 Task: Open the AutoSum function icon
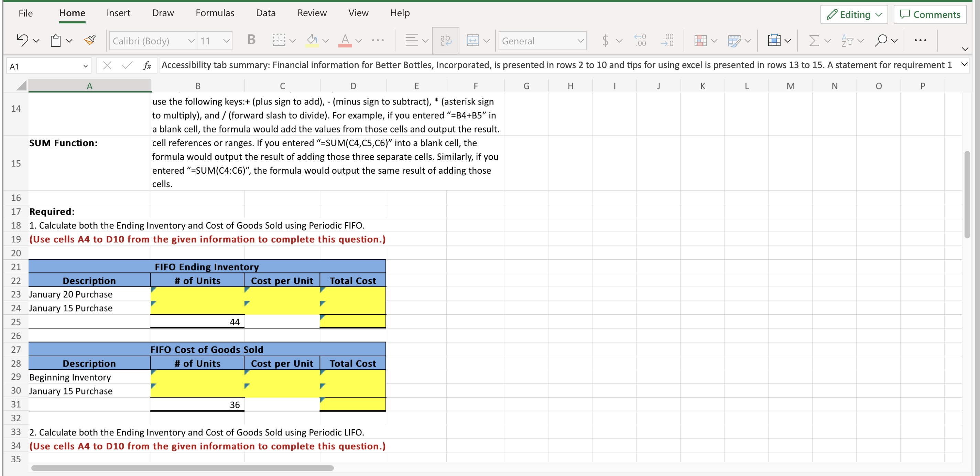click(814, 40)
